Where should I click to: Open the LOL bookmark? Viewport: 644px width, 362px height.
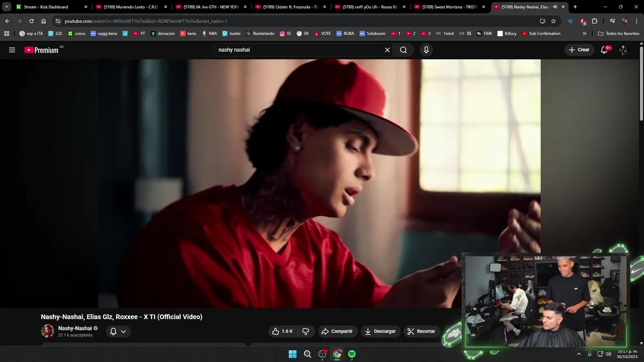pyautogui.click(x=55, y=34)
